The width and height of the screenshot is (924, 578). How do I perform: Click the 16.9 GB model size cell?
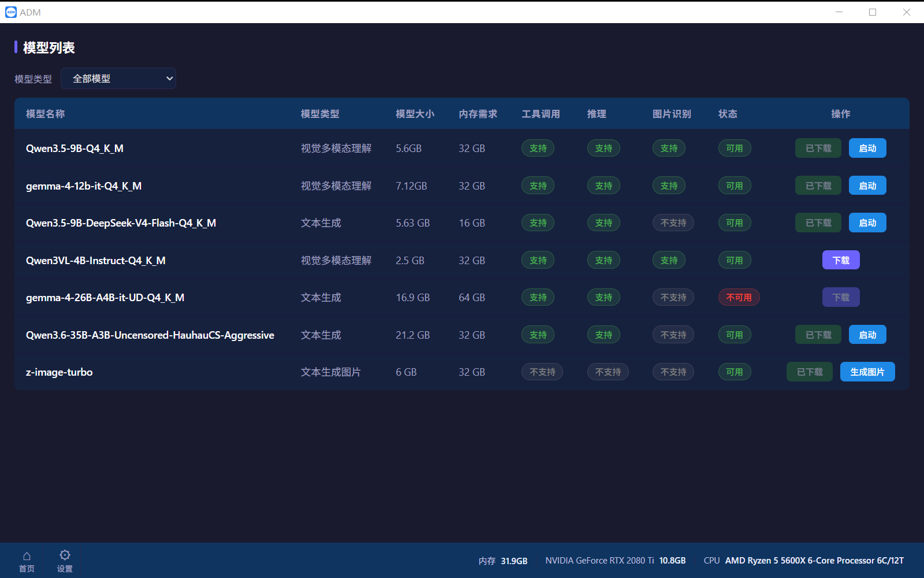pyautogui.click(x=413, y=298)
